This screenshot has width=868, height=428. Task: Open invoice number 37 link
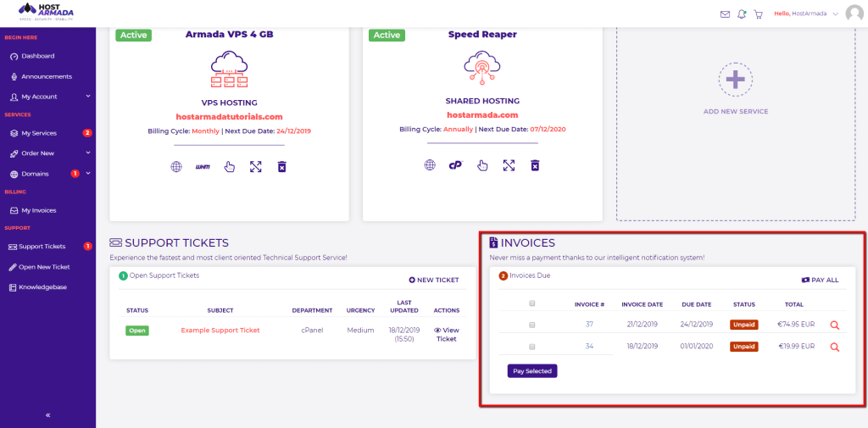589,325
